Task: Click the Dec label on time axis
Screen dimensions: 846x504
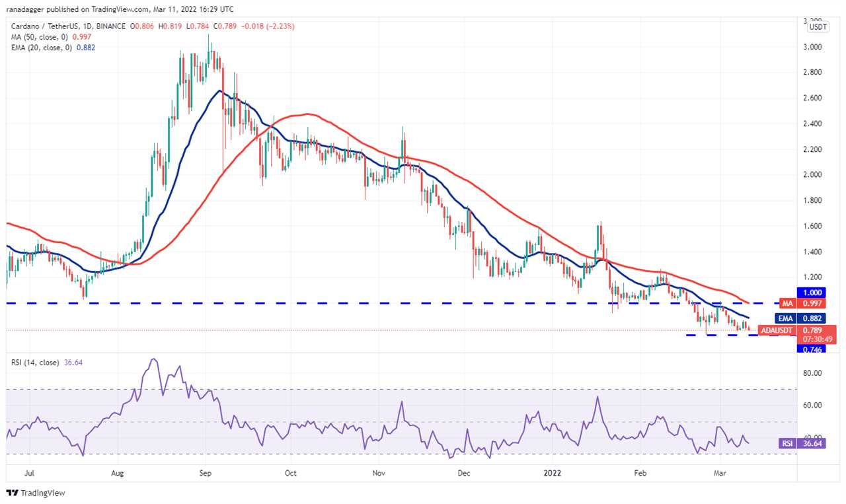Action: [x=464, y=473]
